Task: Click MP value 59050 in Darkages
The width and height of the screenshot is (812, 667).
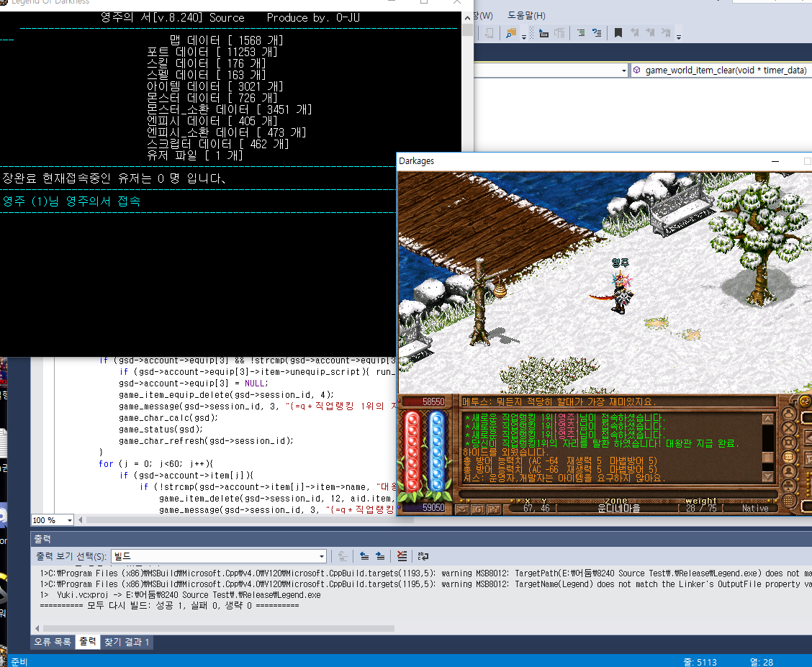Action: pyautogui.click(x=433, y=507)
